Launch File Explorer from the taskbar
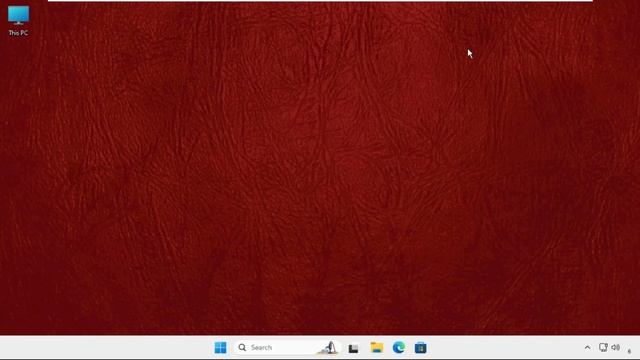This screenshot has width=640, height=360. [x=376, y=348]
